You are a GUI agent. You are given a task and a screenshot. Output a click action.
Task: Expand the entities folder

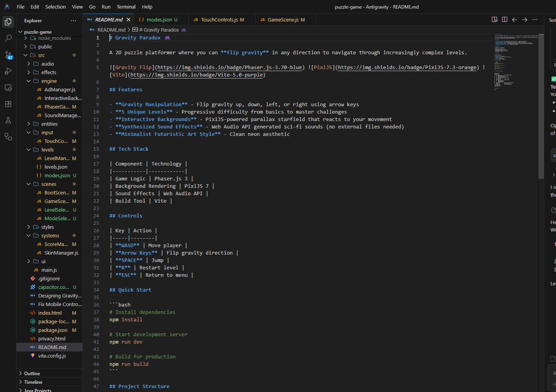[x=49, y=124]
